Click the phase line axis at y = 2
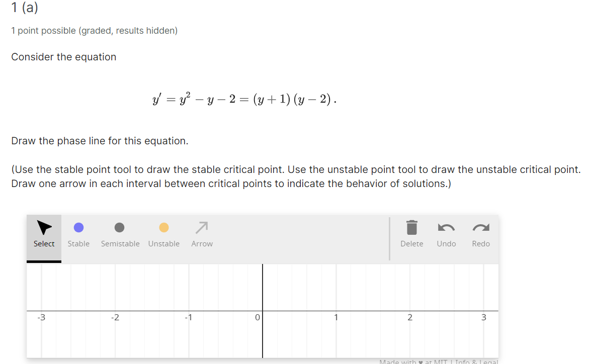The width and height of the screenshot is (591, 364). point(410,310)
